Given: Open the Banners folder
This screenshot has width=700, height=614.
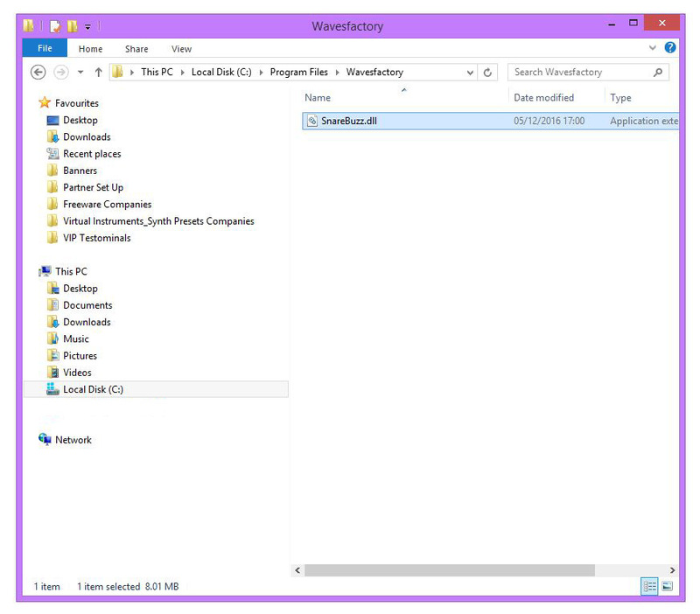Looking at the screenshot, I should pos(80,171).
